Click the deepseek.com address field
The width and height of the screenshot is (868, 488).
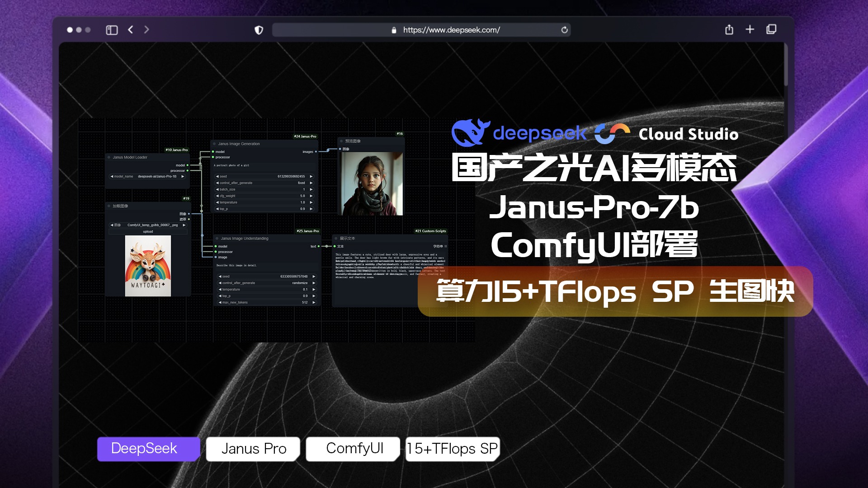pyautogui.click(x=421, y=30)
